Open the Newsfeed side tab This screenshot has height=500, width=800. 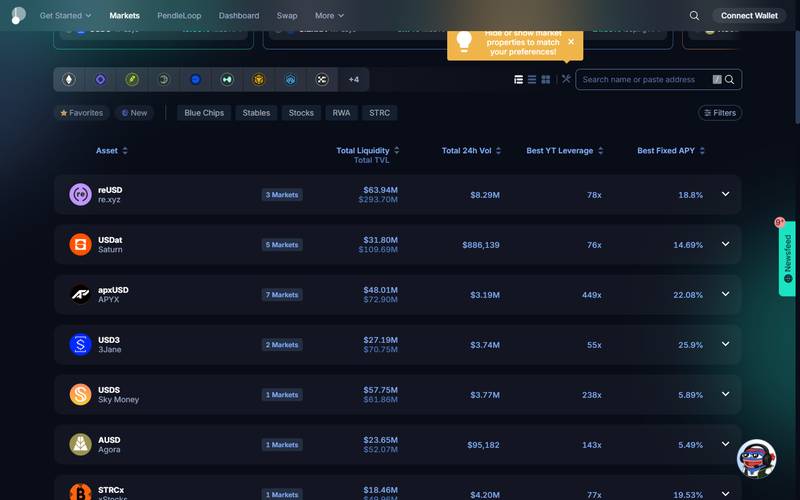(x=787, y=258)
